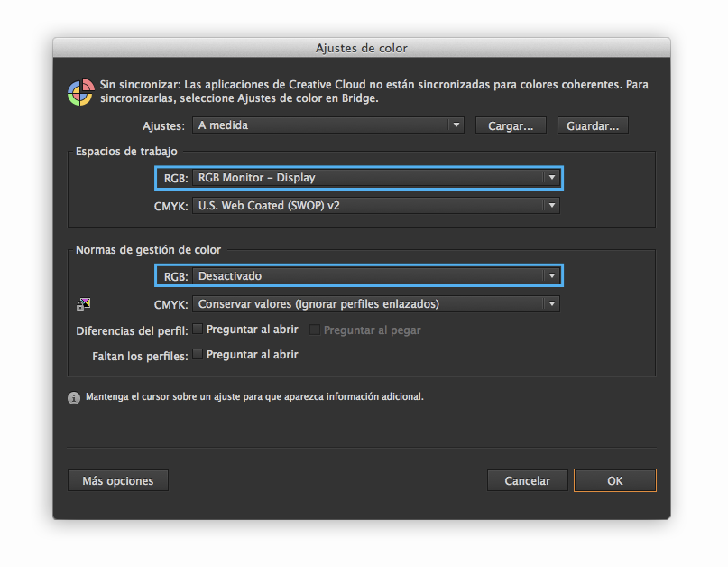Click the Preguntar al pegar checkbox
Image resolution: width=728 pixels, height=567 pixels.
point(314,329)
